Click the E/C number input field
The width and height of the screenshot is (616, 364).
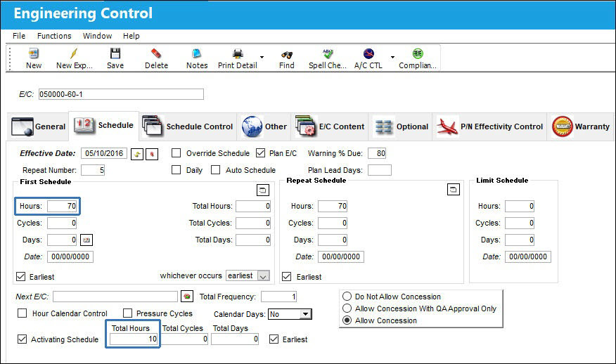(x=121, y=94)
